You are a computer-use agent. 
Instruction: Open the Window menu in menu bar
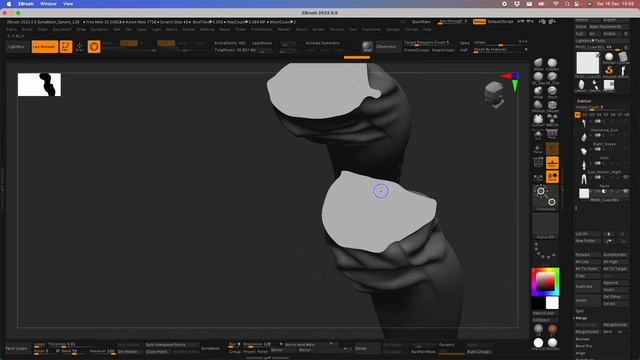click(48, 4)
